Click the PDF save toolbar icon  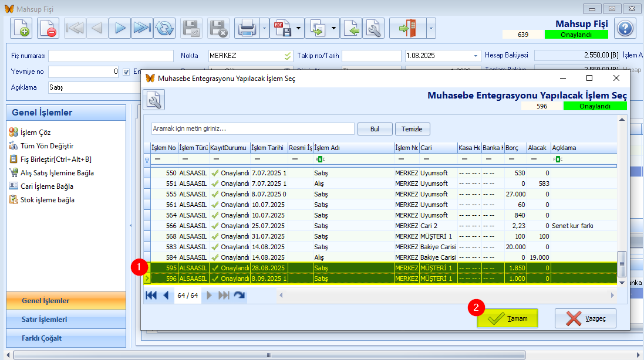[x=282, y=28]
